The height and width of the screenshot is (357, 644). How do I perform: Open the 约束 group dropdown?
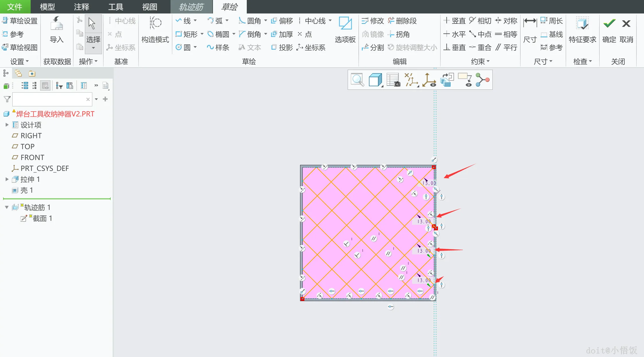(480, 61)
